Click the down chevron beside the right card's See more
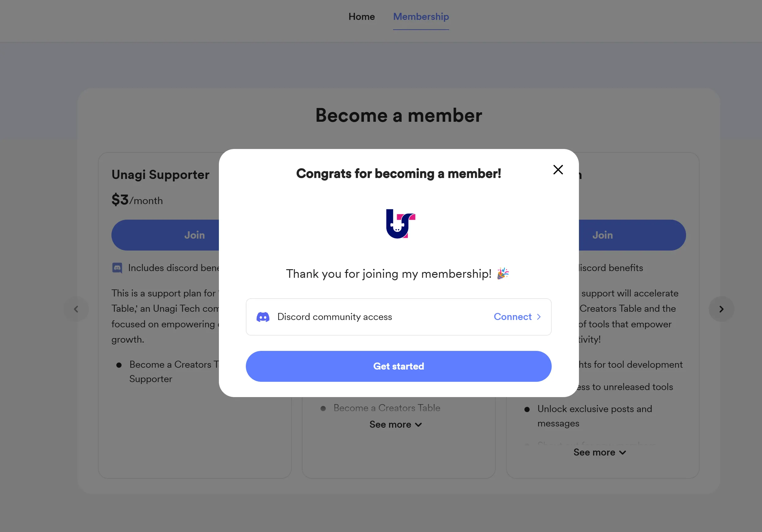 (622, 453)
